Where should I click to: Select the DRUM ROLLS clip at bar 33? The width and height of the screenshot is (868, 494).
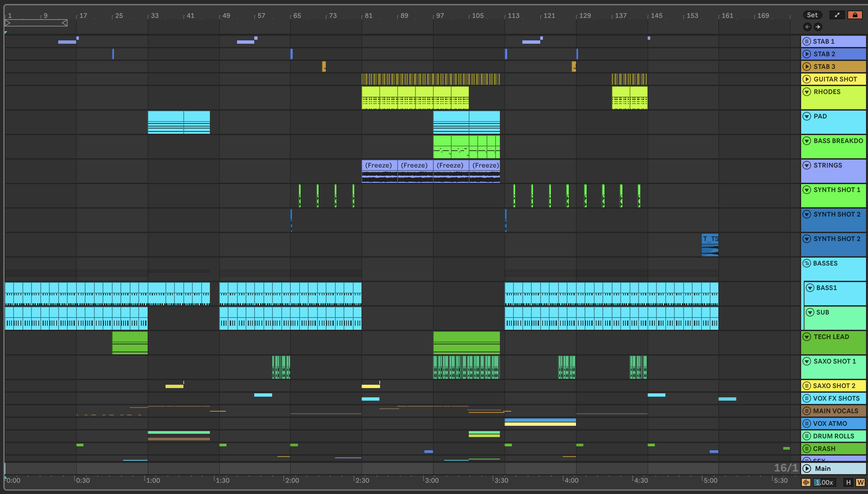(179, 433)
